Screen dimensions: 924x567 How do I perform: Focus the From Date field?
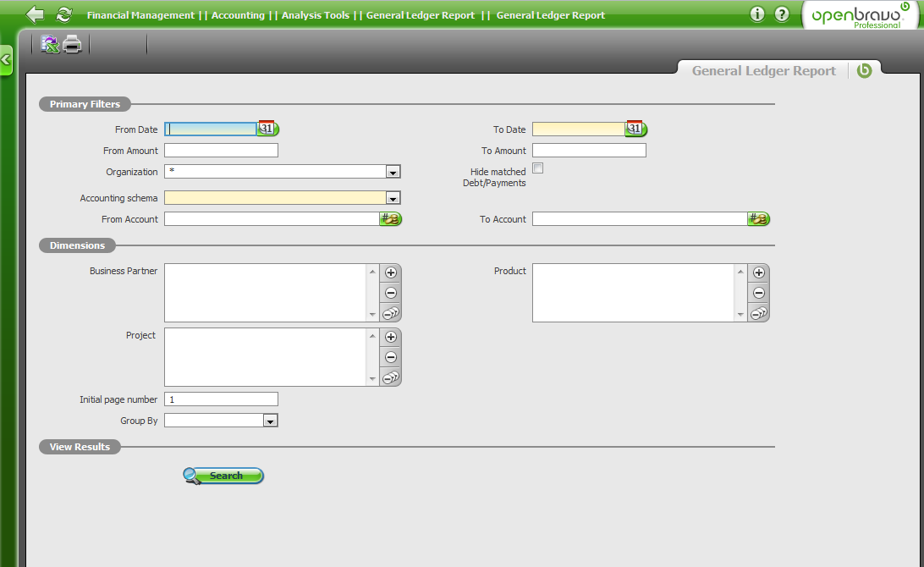(x=211, y=129)
